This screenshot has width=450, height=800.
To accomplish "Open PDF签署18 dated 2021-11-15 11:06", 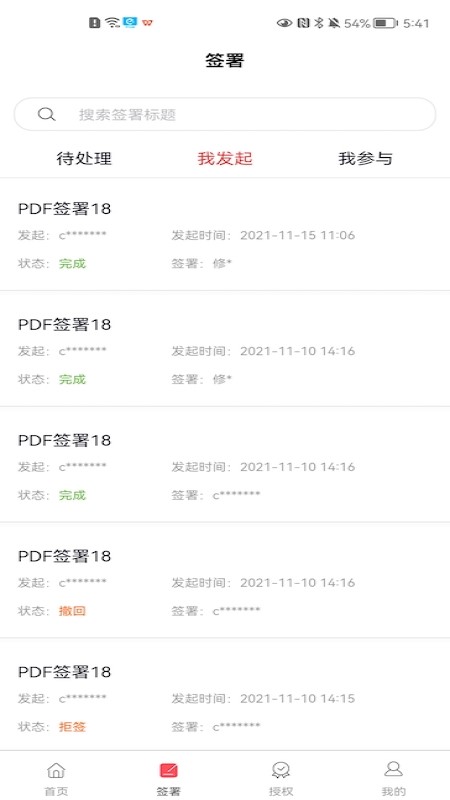I will tap(225, 235).
